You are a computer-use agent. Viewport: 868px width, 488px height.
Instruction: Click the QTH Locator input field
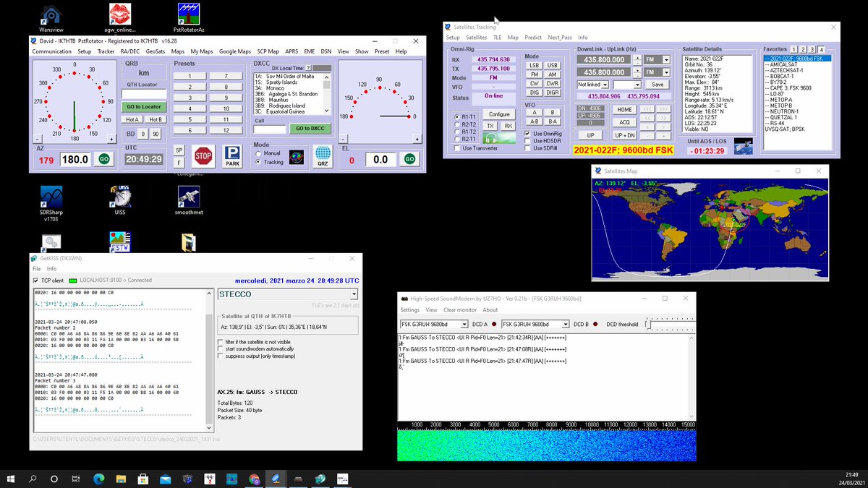pyautogui.click(x=144, y=94)
